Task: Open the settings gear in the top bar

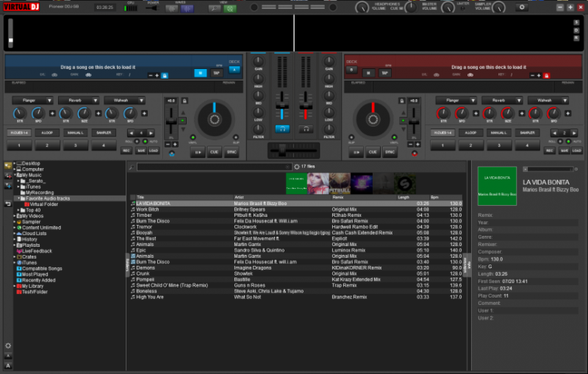Action: pos(523,7)
